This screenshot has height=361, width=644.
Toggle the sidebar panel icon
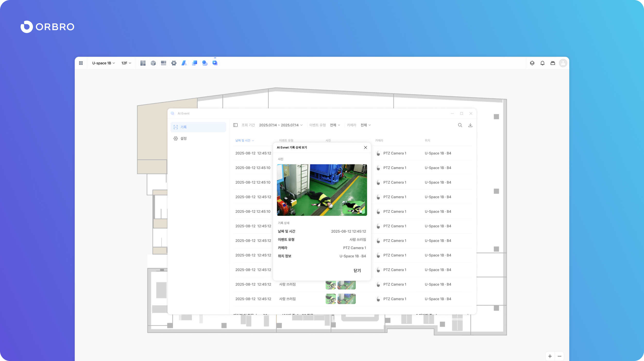[x=235, y=125]
